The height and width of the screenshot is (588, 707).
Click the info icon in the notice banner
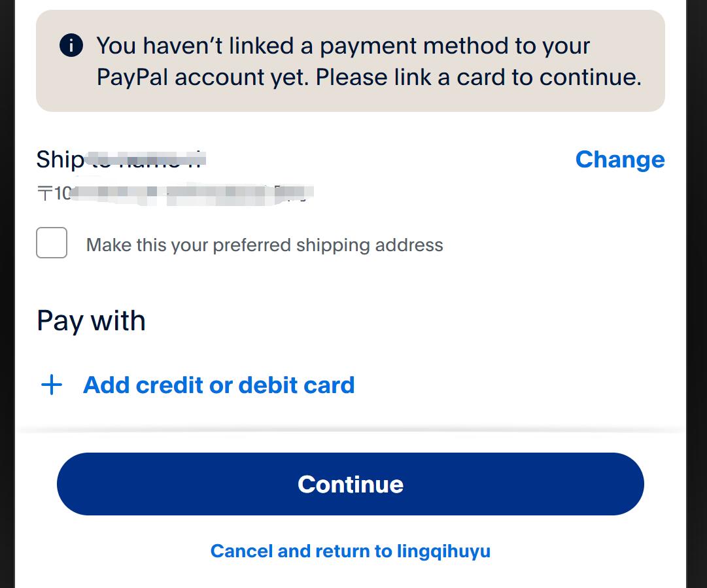click(71, 46)
